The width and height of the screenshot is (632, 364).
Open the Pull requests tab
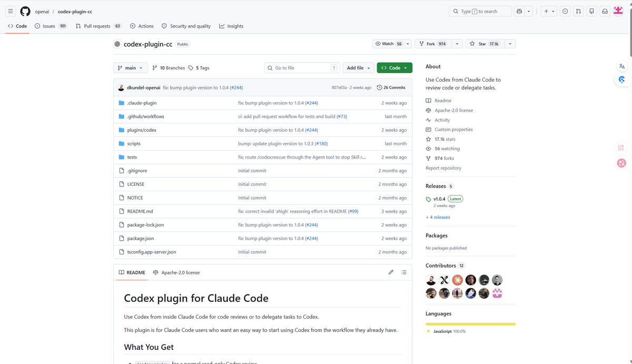(98, 26)
